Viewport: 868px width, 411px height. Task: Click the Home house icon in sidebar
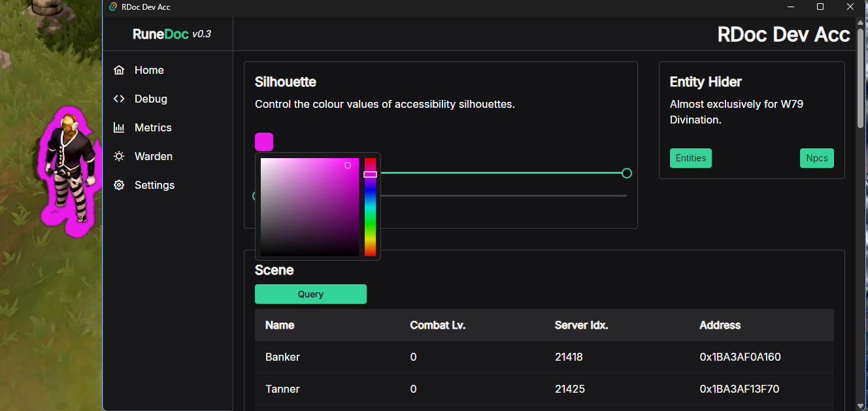pos(119,70)
